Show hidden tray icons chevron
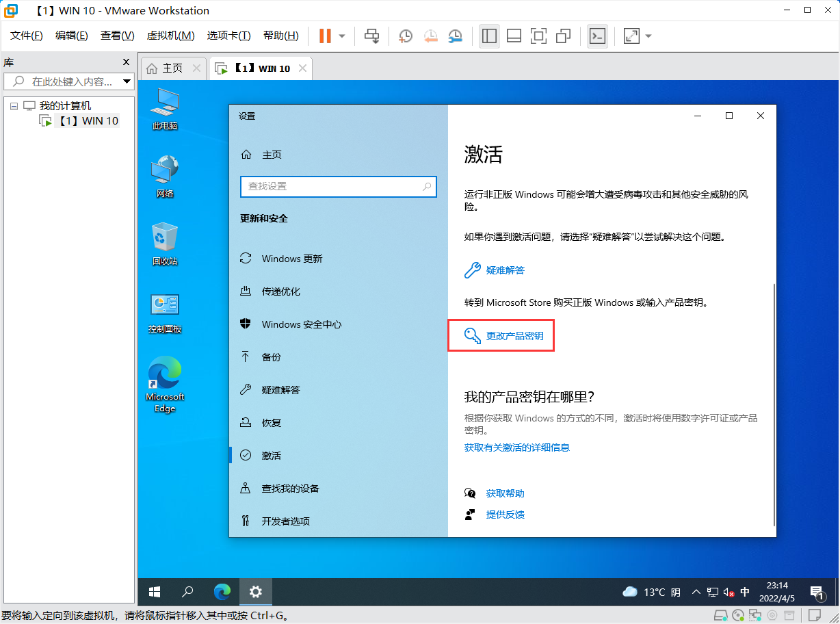Image resolution: width=840 pixels, height=624 pixels. click(x=696, y=592)
